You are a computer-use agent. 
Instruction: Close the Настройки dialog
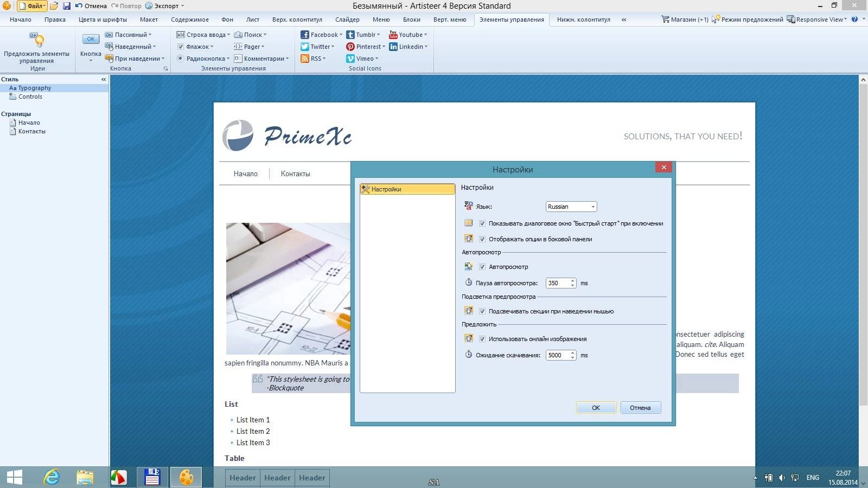pyautogui.click(x=663, y=167)
